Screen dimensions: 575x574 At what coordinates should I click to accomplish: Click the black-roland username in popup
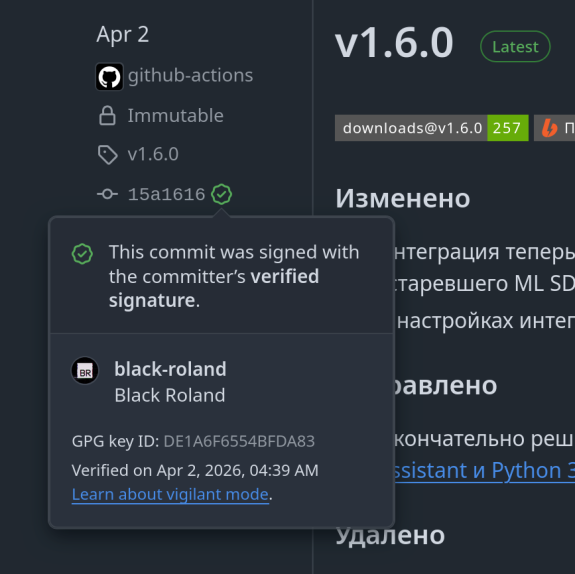[x=171, y=369]
